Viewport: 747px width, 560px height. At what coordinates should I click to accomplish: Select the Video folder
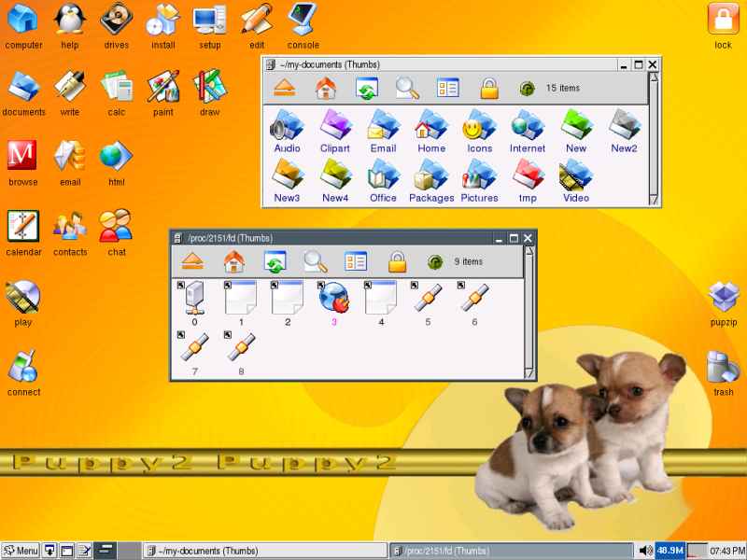(x=576, y=180)
